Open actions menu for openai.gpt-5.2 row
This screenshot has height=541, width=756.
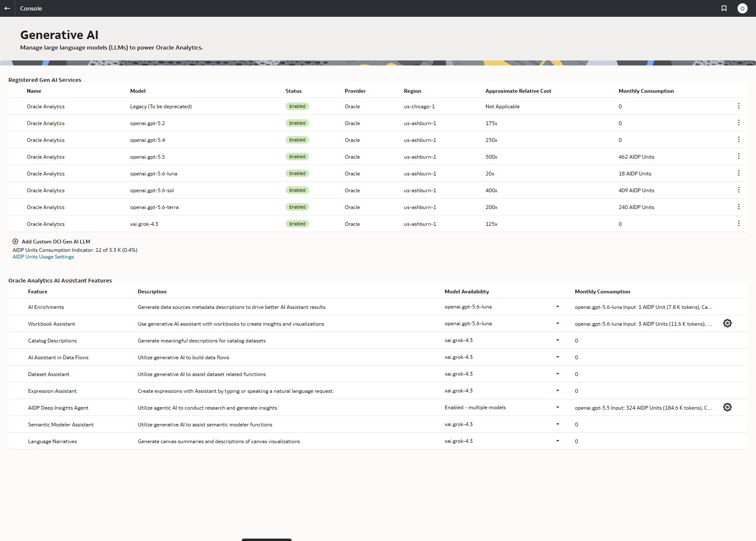pyautogui.click(x=739, y=123)
